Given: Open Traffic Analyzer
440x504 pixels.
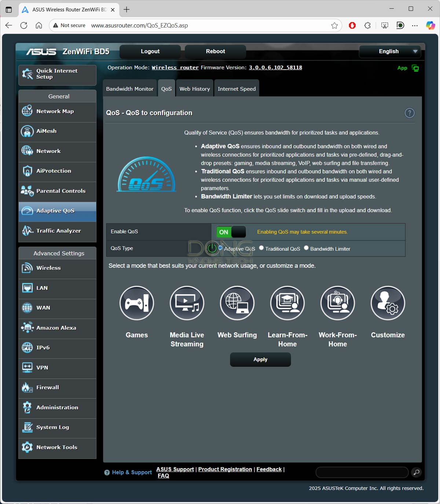Looking at the screenshot, I should click(58, 231).
